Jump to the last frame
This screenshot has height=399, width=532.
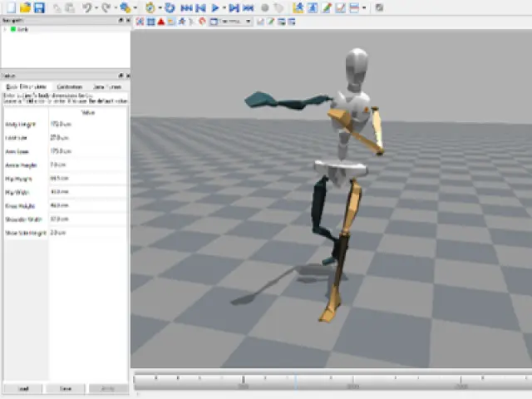tap(249, 7)
